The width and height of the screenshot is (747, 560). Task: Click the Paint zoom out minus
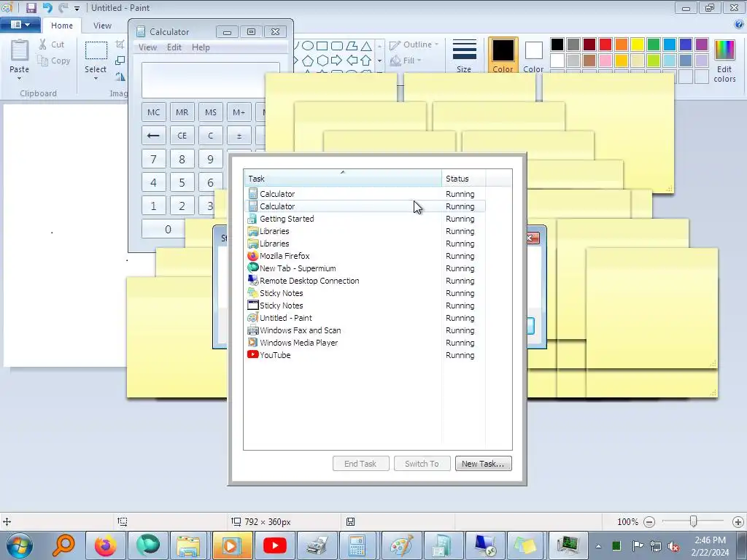point(649,522)
